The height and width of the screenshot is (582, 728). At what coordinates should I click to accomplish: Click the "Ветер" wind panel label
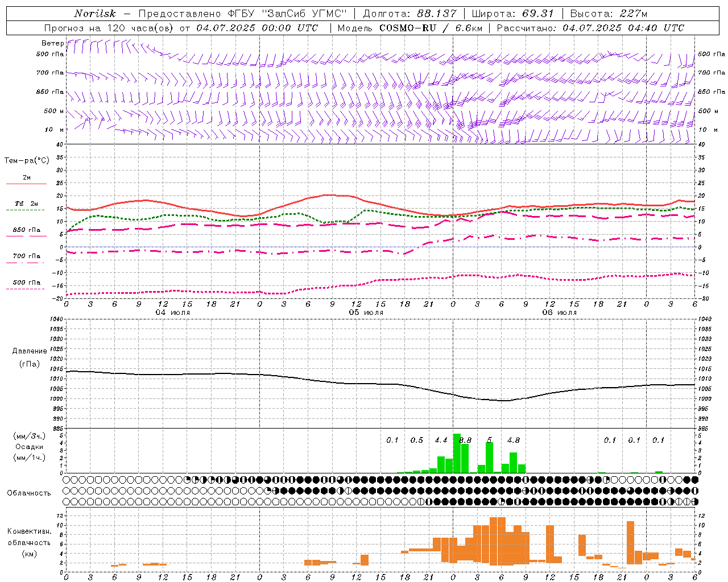coord(52,43)
